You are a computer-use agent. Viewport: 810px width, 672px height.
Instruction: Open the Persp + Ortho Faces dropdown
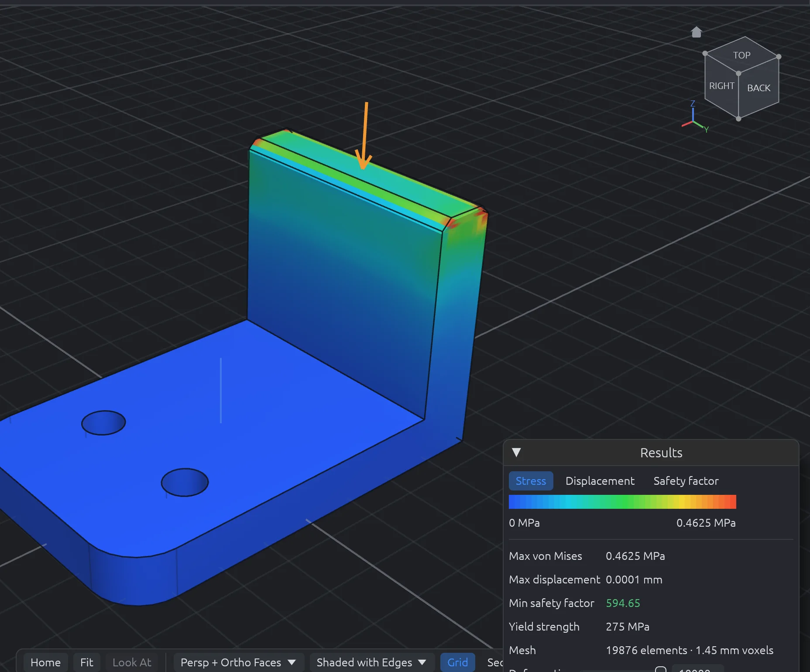click(x=238, y=662)
